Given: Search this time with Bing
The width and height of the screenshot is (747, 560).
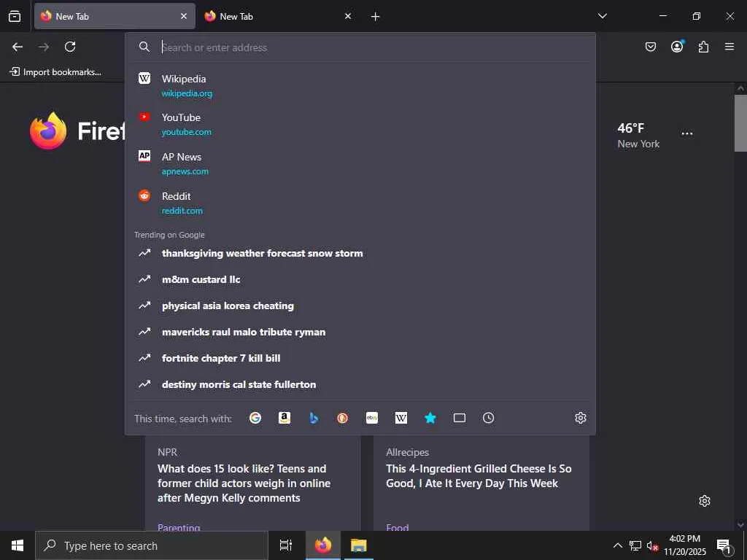Looking at the screenshot, I should 314,418.
